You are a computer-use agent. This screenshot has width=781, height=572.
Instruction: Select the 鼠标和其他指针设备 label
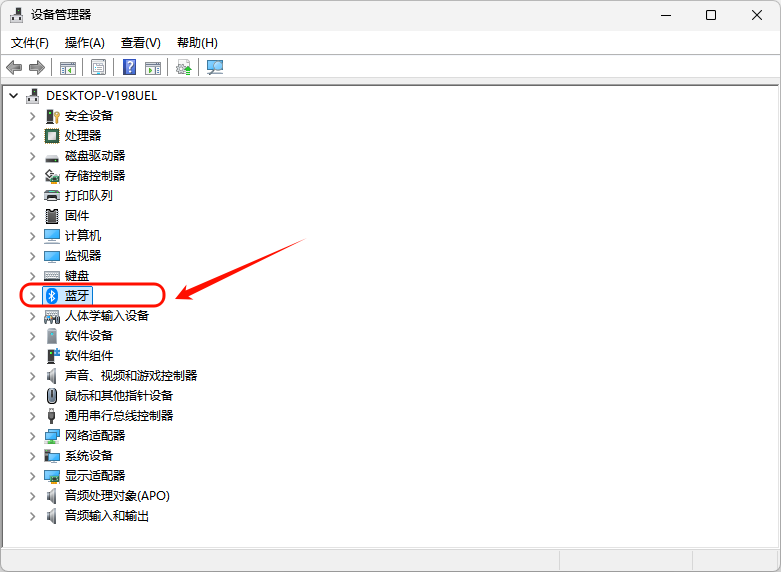coord(119,396)
